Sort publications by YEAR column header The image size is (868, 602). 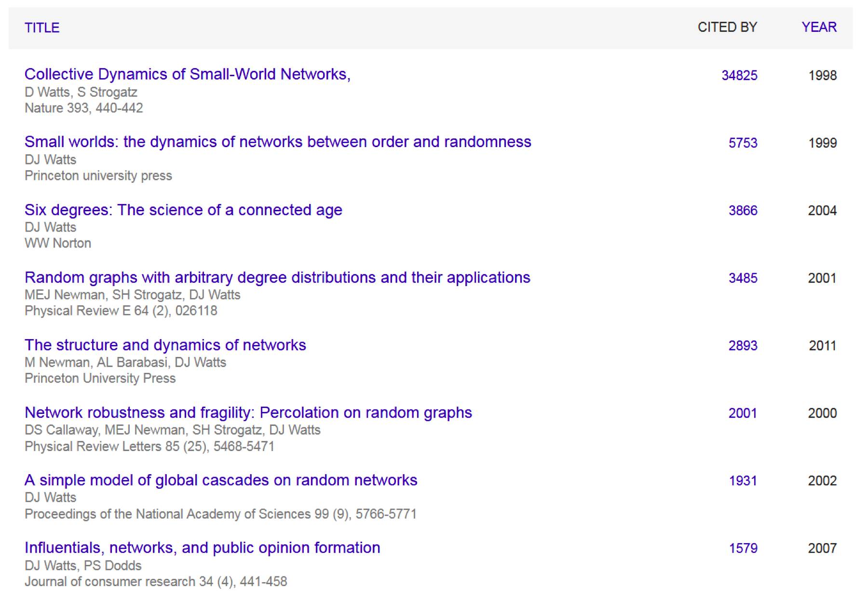coord(819,27)
